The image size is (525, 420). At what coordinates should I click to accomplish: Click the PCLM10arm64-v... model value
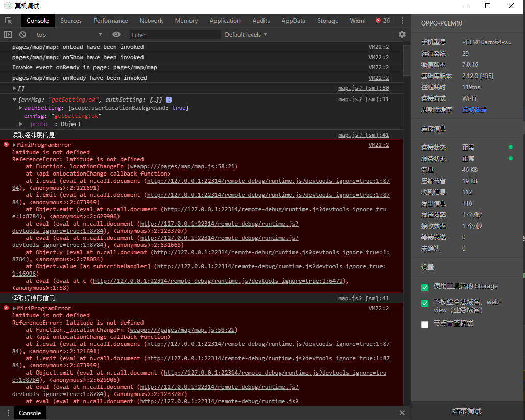click(487, 42)
